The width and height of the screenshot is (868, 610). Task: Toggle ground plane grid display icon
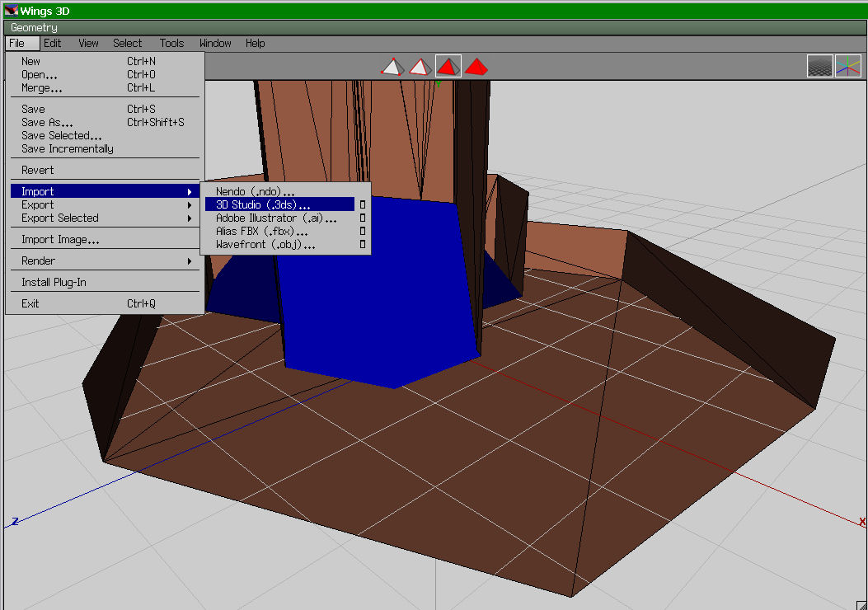819,67
